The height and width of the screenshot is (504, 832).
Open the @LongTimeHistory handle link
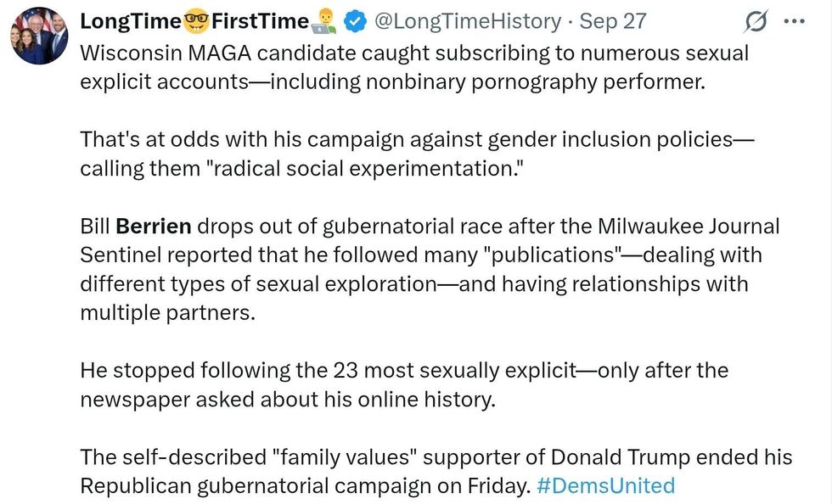point(468,21)
